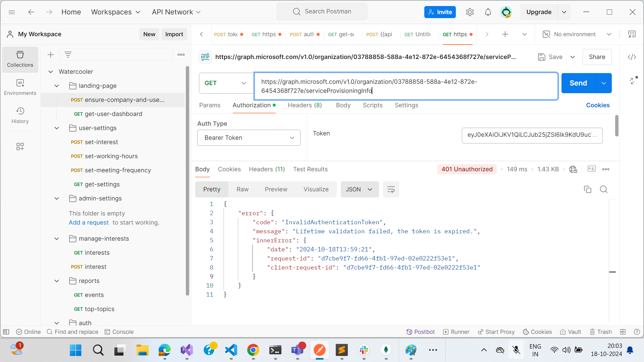Click the bearer Token input field
This screenshot has width=644, height=362.
point(532,135)
